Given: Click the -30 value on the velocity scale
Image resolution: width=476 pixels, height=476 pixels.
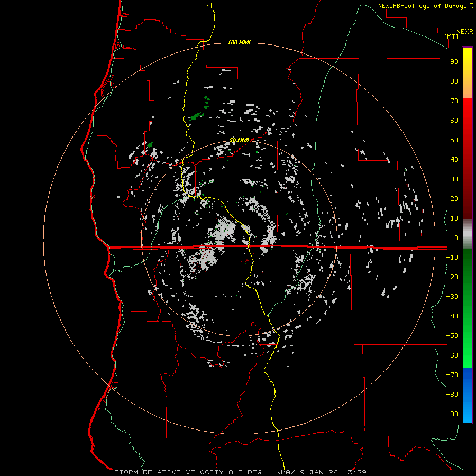Looking at the screenshot, I should 452,297.
